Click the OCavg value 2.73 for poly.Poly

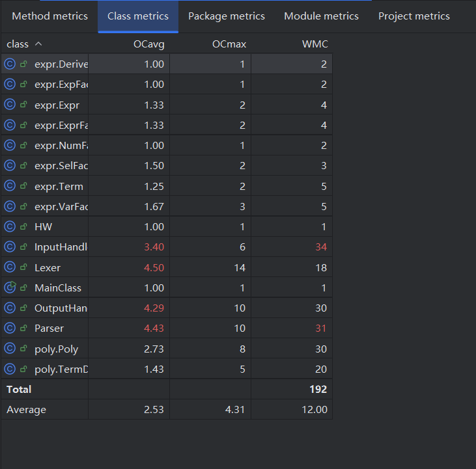[x=154, y=349]
